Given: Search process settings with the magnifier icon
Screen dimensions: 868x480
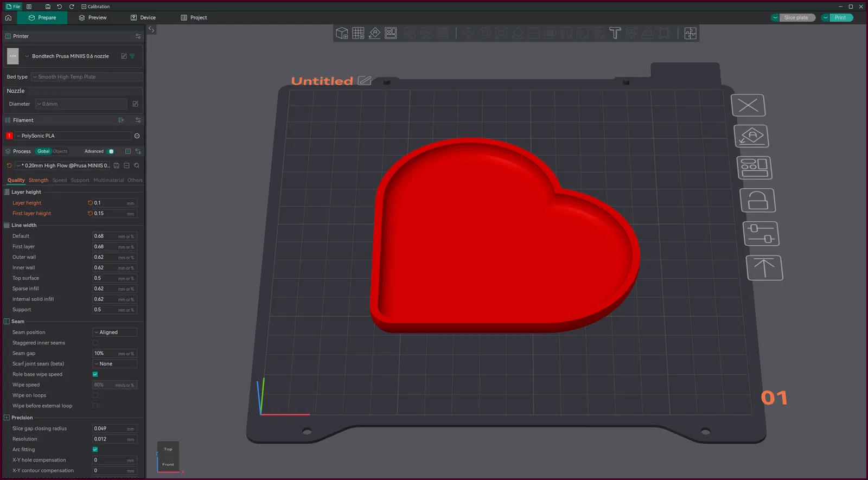Looking at the screenshot, I should [137, 166].
